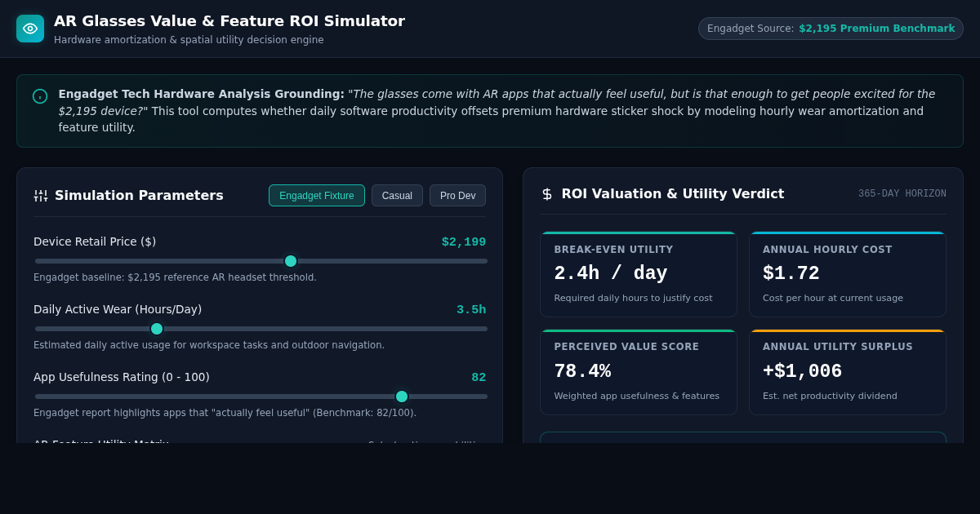Viewport: 980px width, 514px height.
Task: Click the eye logo icon in header
Action: 30,29
